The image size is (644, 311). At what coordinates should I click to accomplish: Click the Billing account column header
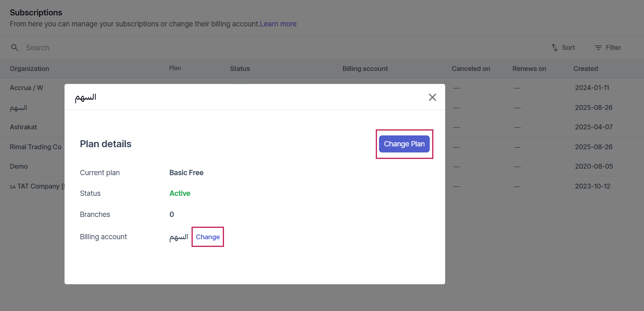[365, 69]
